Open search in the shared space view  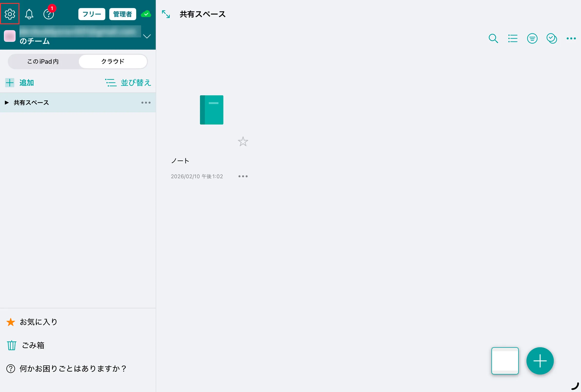click(493, 38)
